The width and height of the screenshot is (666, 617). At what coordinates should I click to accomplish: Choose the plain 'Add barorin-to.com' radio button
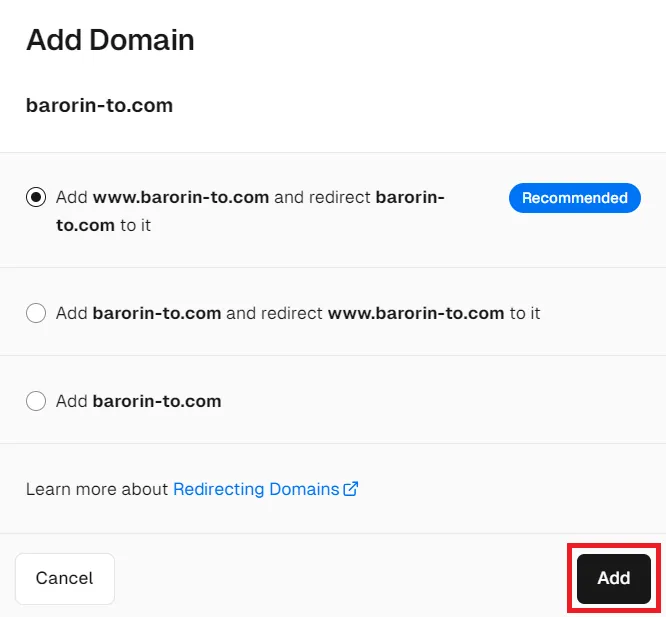point(36,401)
